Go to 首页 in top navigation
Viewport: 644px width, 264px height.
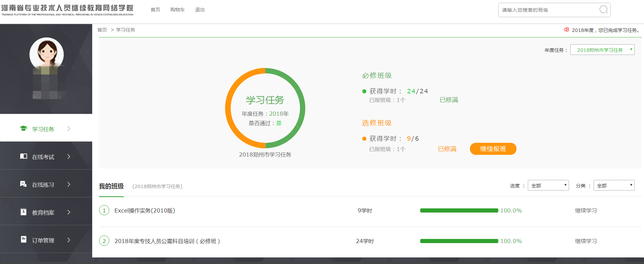[x=155, y=10]
